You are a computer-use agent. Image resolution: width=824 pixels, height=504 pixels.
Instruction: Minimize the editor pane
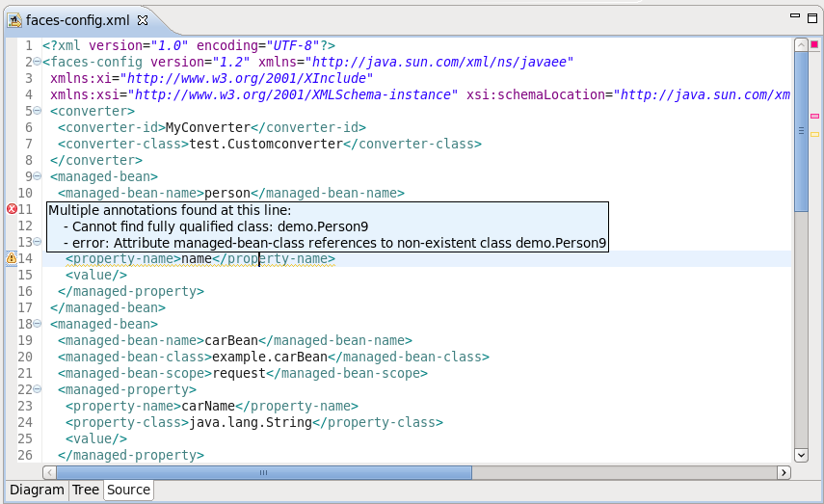tap(795, 17)
